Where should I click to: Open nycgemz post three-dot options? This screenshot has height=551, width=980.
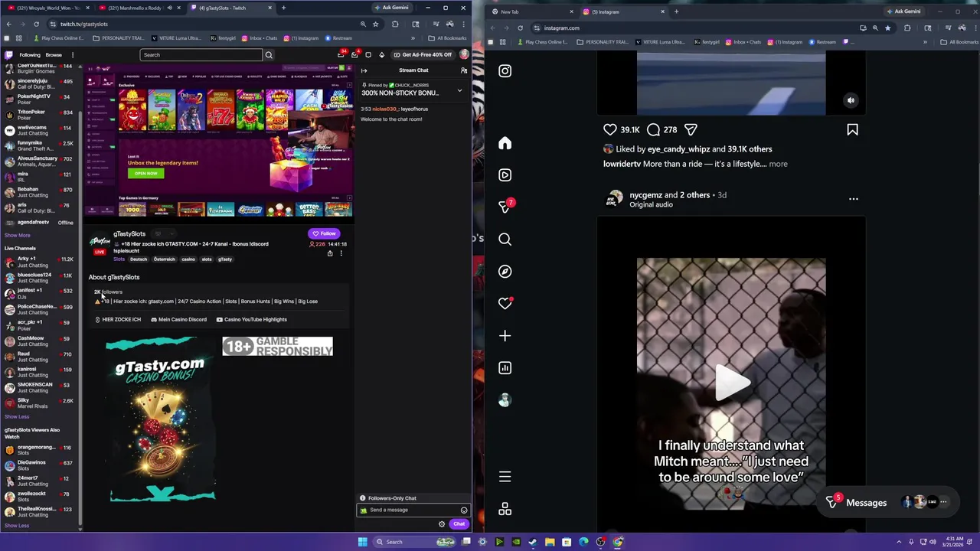[x=853, y=199]
